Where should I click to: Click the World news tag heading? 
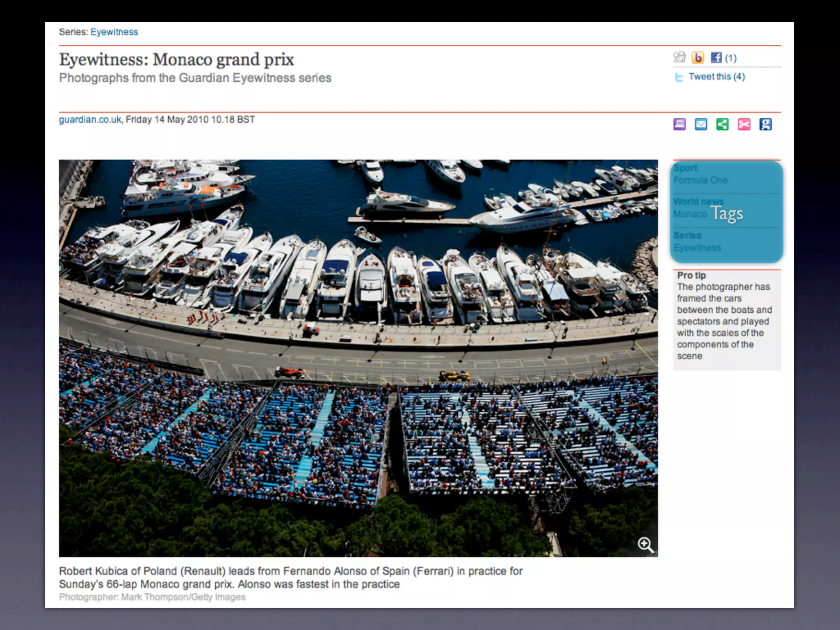pyautogui.click(x=698, y=201)
